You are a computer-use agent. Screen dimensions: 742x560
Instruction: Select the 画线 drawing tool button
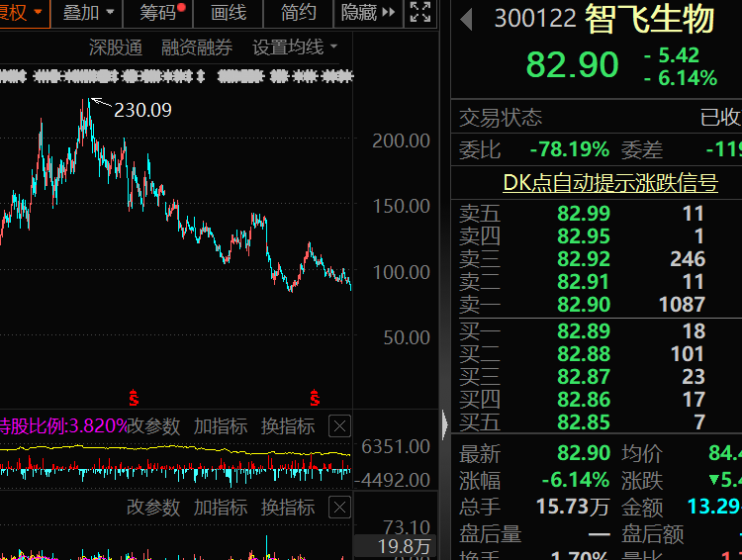click(228, 13)
